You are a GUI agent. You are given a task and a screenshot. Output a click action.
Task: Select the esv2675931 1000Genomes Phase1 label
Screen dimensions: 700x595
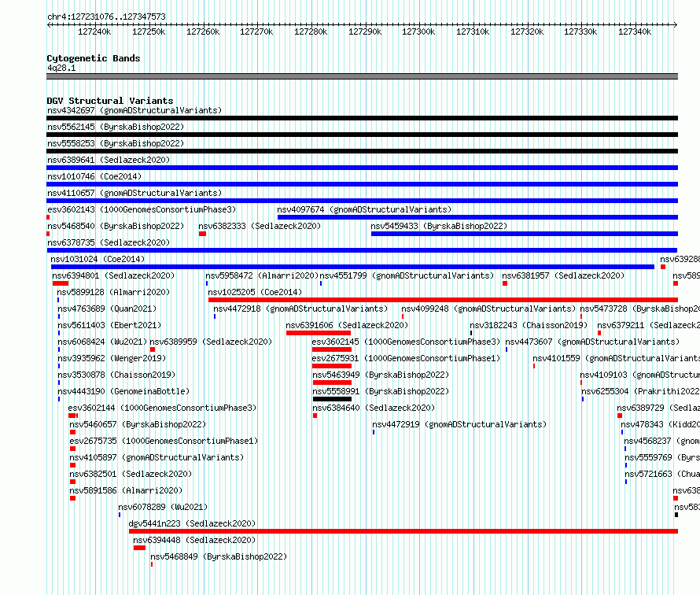point(406,358)
